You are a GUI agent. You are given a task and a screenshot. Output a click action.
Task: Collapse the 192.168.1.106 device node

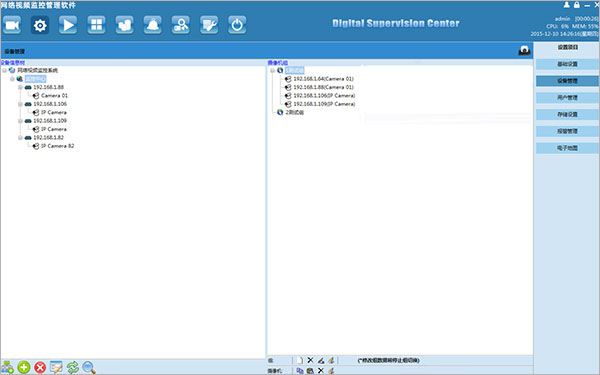(x=20, y=104)
